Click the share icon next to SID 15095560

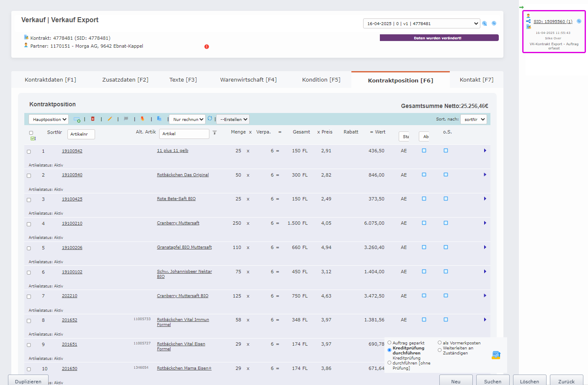pos(529,21)
